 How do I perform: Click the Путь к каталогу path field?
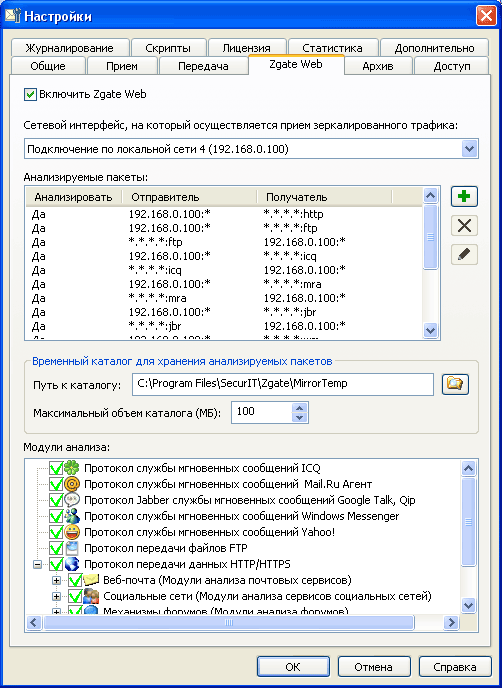pos(283,384)
